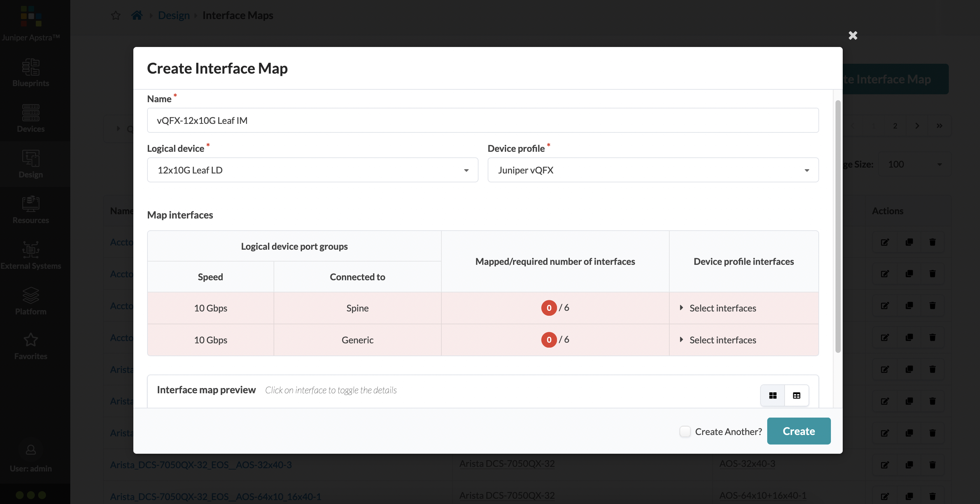This screenshot has height=504, width=980.
Task: Open Resources in sidebar
Action: (31, 210)
